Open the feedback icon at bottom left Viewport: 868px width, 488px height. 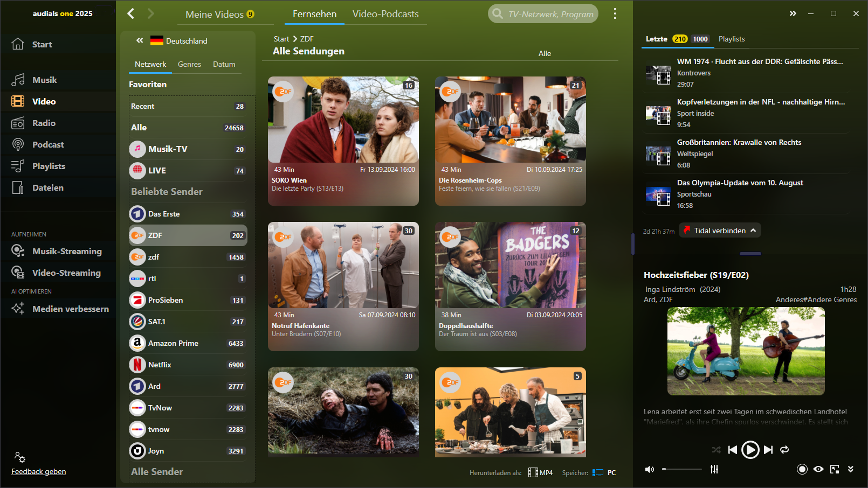[20, 457]
